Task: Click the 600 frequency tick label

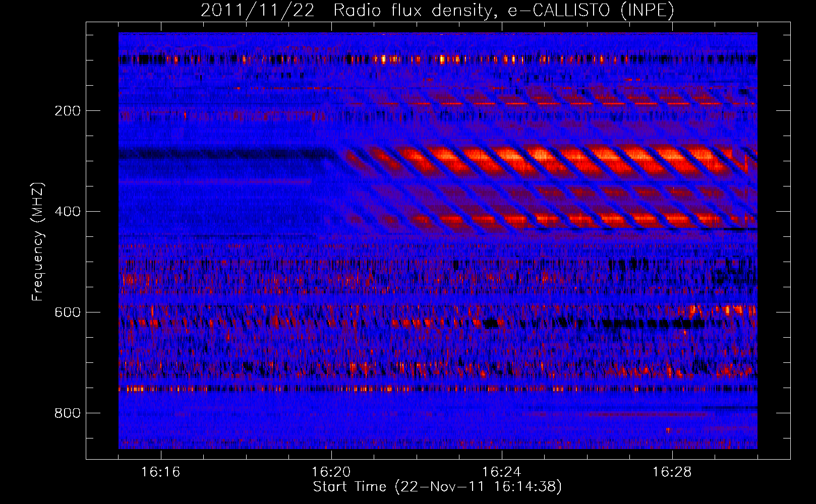Action: coord(68,312)
